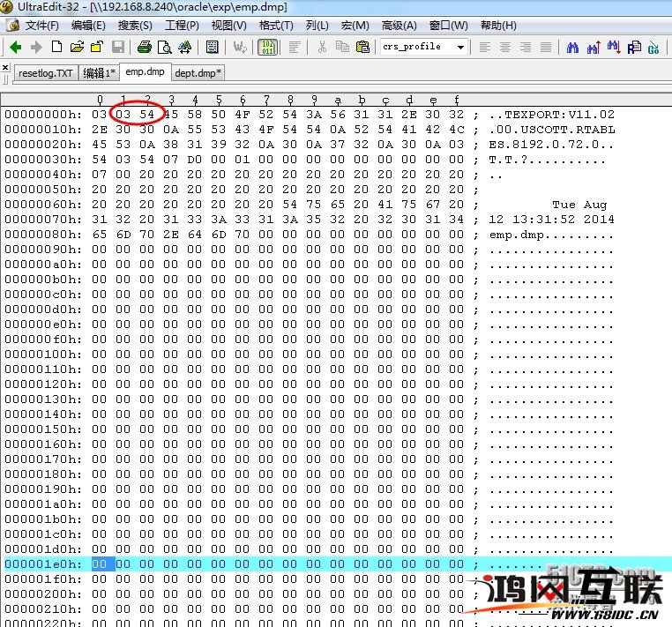Image resolution: width=672 pixels, height=627 pixels.
Task: Click the paragraph formatting icon next to hex mode
Action: tap(295, 47)
